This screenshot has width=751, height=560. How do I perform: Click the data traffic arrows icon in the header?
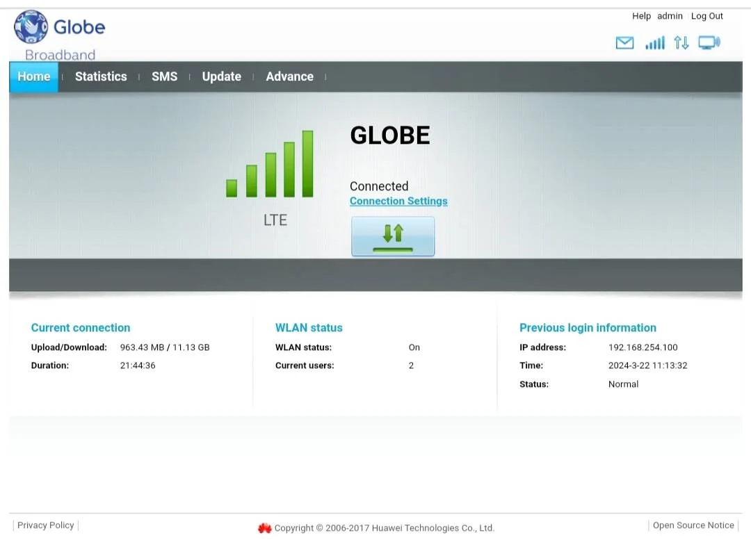[x=681, y=43]
